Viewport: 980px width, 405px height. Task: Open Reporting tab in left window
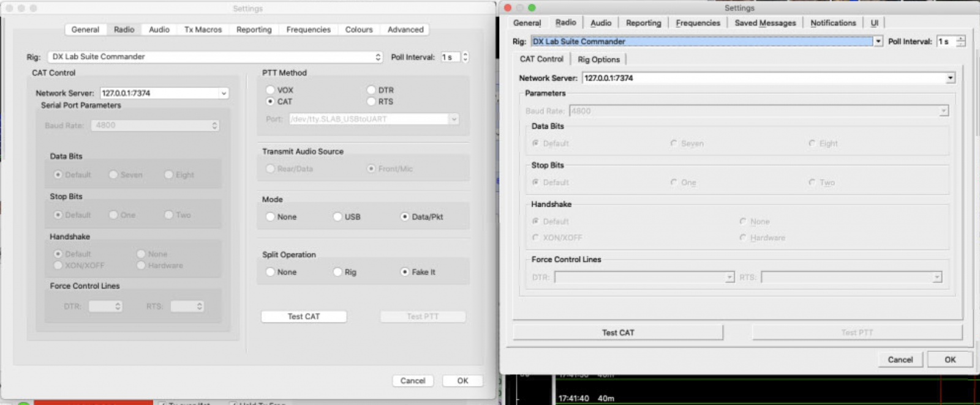254,29
